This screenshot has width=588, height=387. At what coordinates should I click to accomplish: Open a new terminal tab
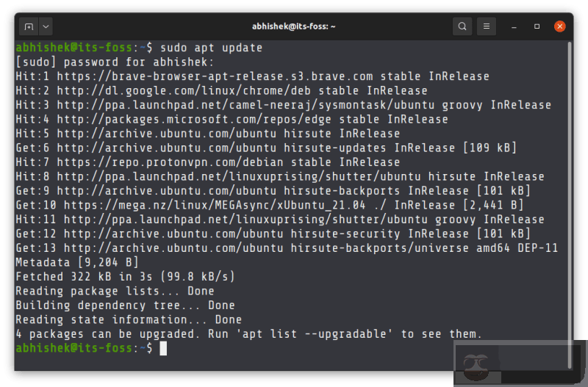(29, 26)
